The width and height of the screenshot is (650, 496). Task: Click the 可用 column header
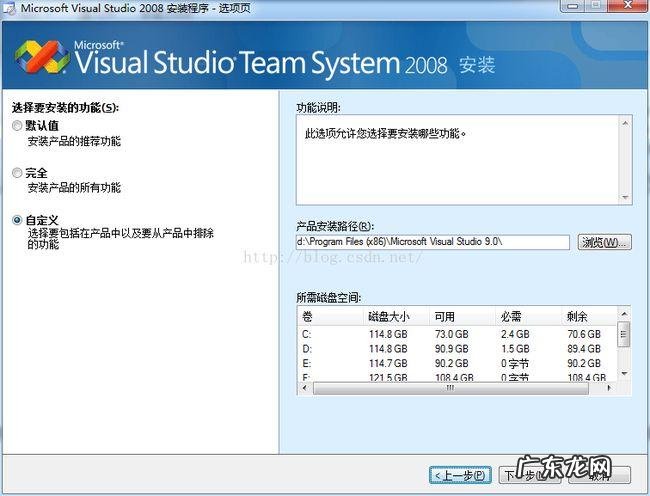click(462, 317)
